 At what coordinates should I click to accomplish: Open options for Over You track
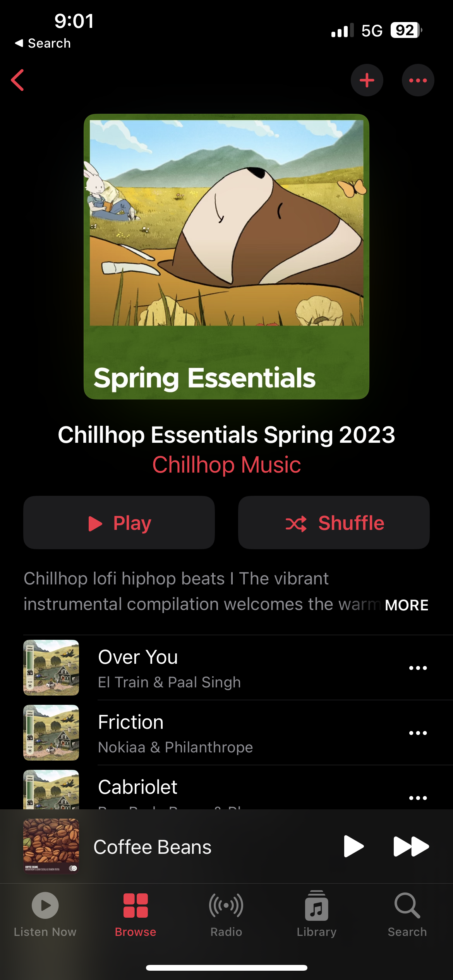[x=418, y=668]
